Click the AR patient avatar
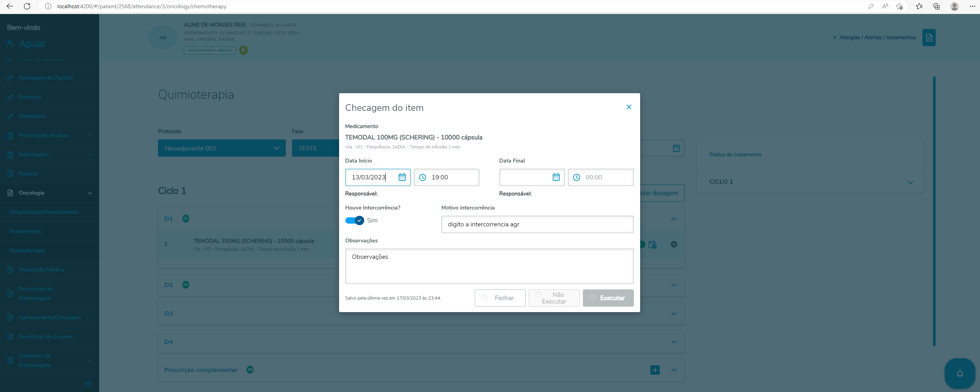Viewport: 980px width, 392px height. (163, 38)
